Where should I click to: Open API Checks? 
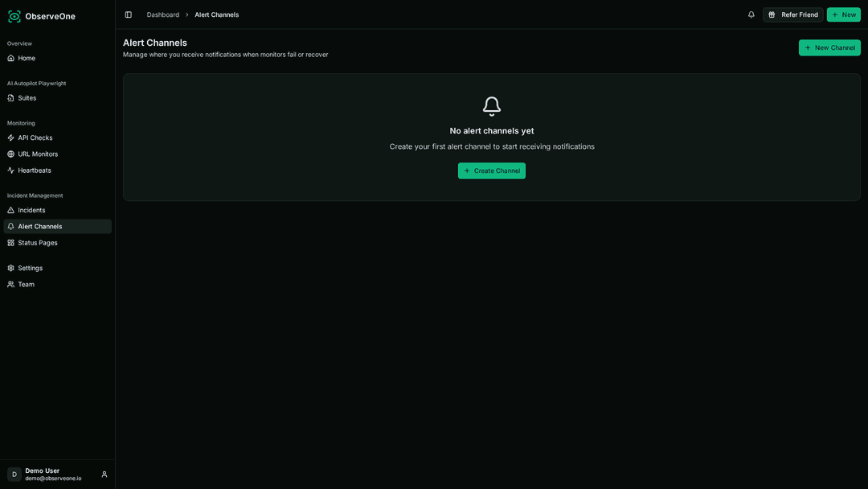(58, 138)
